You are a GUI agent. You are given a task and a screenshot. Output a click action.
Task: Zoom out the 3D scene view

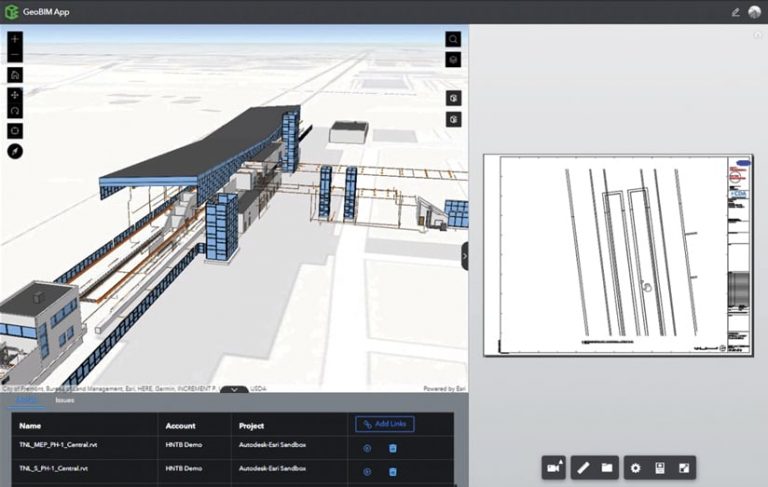pyautogui.click(x=15, y=54)
